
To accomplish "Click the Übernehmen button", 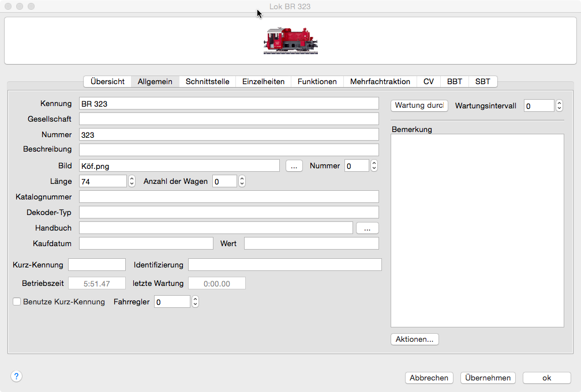I will click(488, 378).
